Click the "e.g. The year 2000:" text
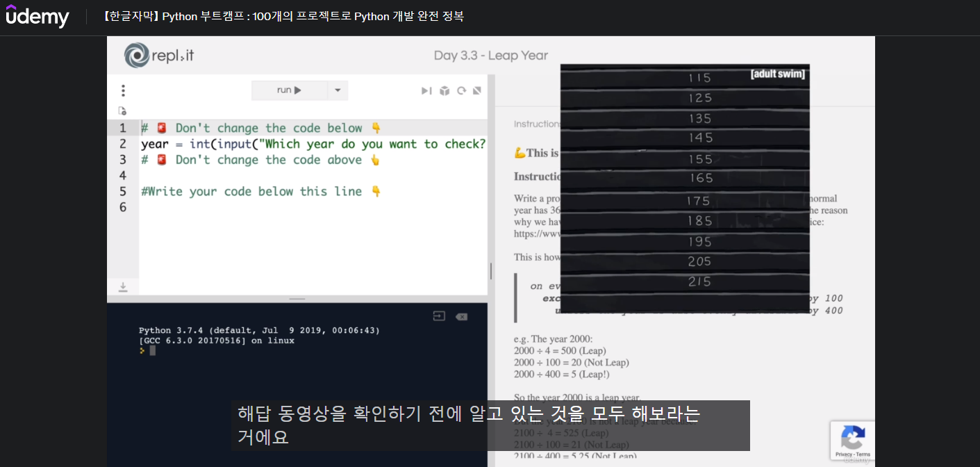The image size is (980, 467). [x=554, y=338]
